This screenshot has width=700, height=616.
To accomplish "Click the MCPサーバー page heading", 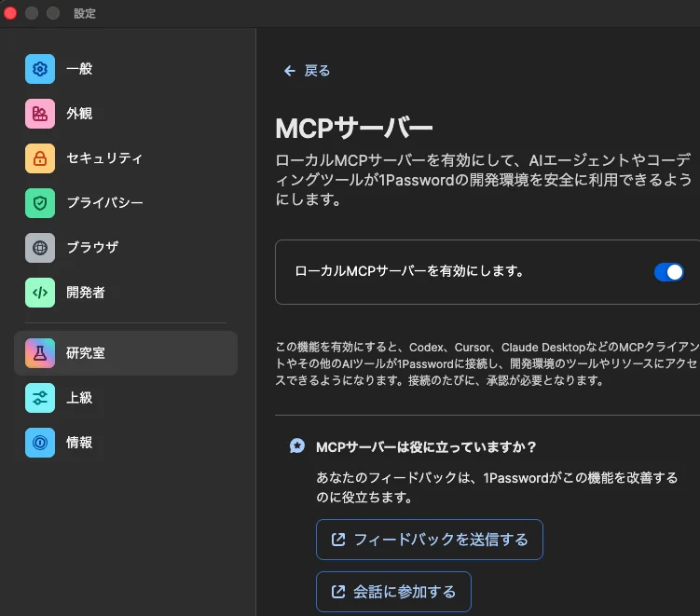I will coord(354,129).
